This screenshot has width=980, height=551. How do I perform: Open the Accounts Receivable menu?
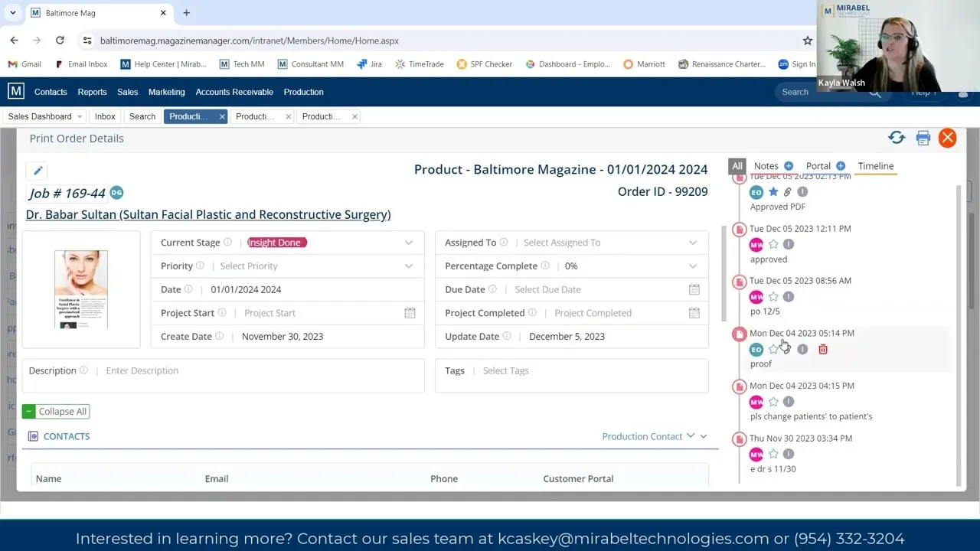(234, 92)
